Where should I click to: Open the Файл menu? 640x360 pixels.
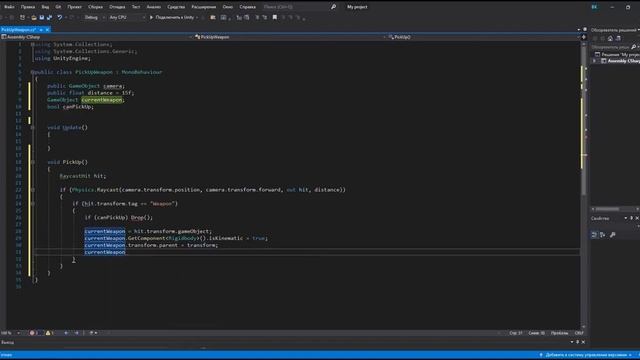(x=9, y=7)
